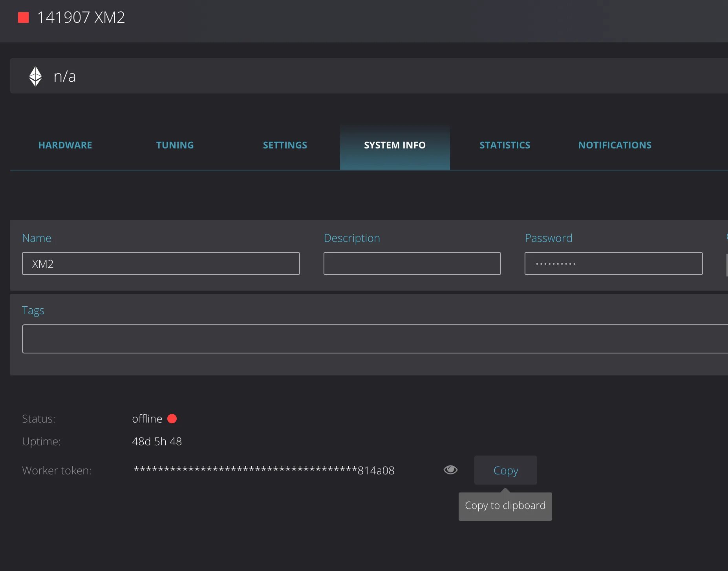Go to the Settings tab
Screen dimensions: 728x571
click(x=285, y=145)
